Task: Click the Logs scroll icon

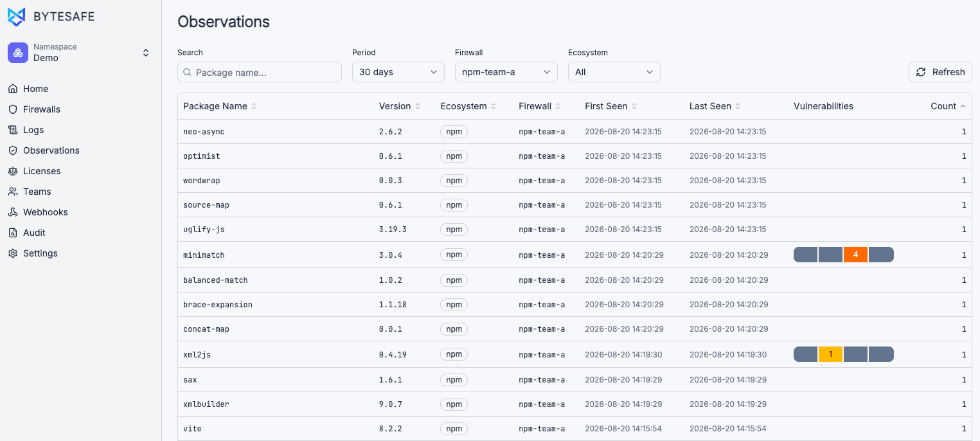Action: pos(13,130)
